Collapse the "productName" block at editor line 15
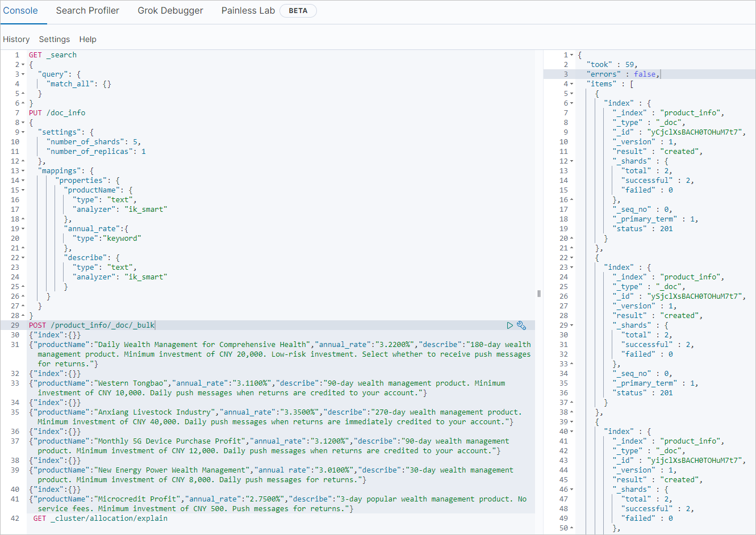Screen dimensions: 756x535 [23, 190]
